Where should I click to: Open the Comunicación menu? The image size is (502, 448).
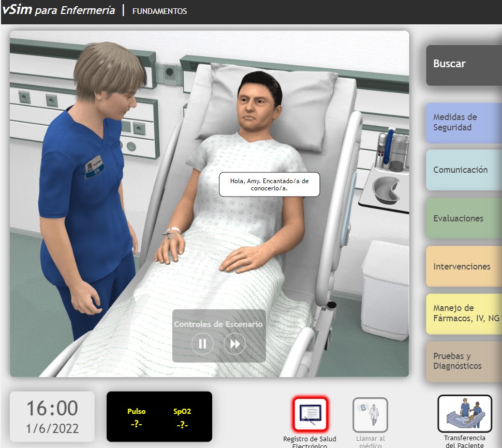463,170
